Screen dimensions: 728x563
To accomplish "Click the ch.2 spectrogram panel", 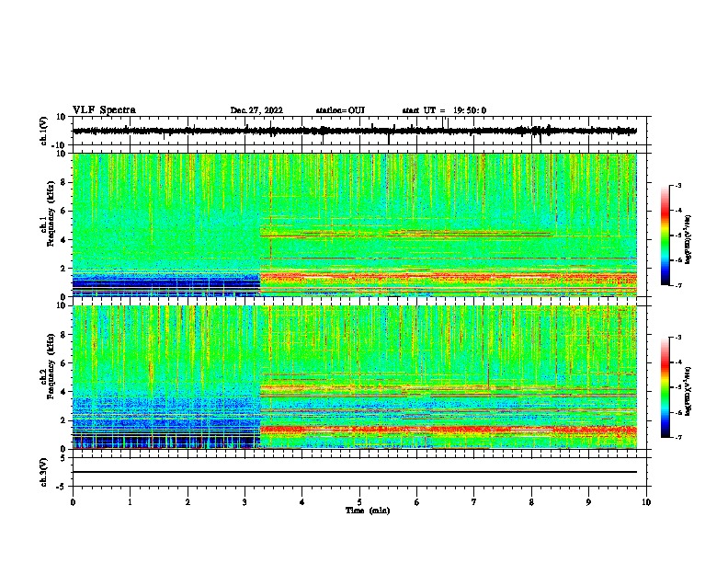I will [x=355, y=377].
